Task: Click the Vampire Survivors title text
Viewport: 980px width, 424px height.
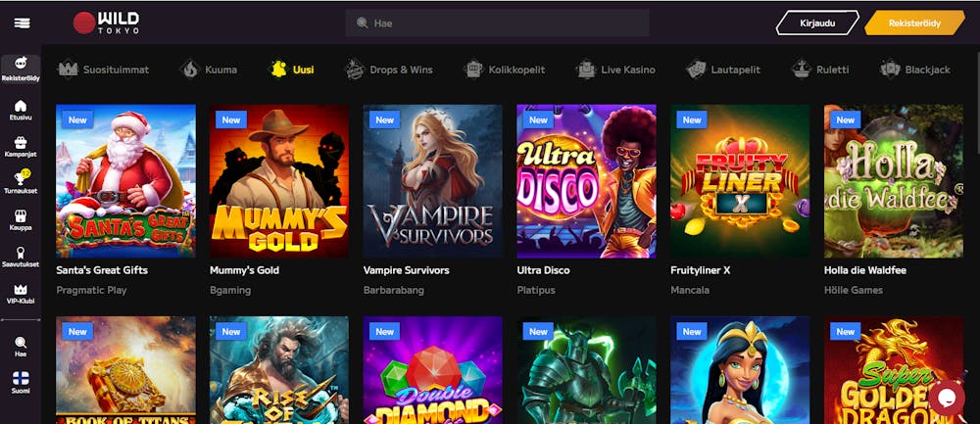Action: 407,270
